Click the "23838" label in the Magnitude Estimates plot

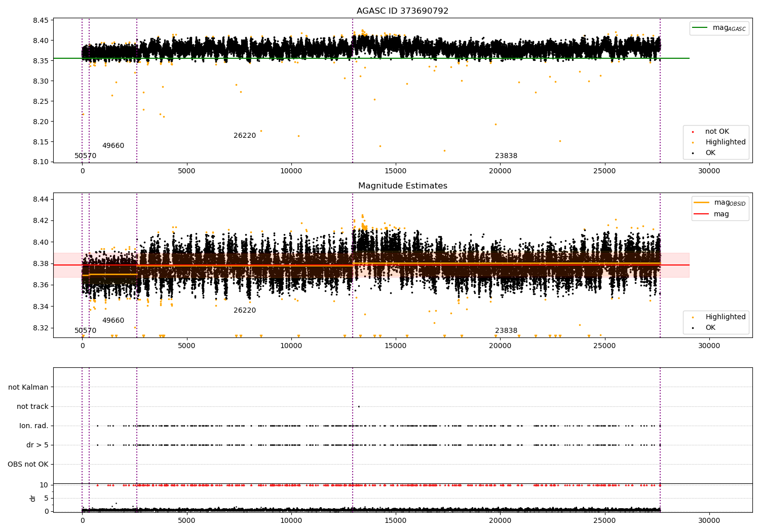[506, 331]
